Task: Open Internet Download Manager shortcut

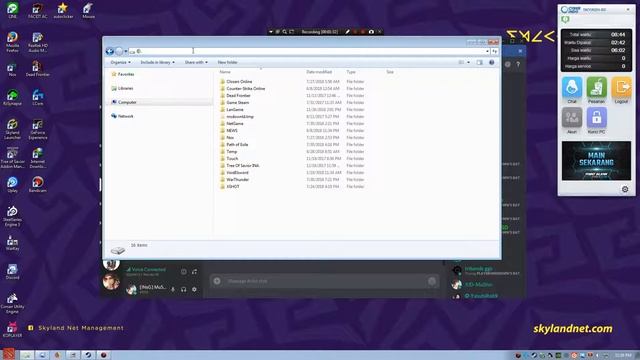Action: tap(38, 158)
